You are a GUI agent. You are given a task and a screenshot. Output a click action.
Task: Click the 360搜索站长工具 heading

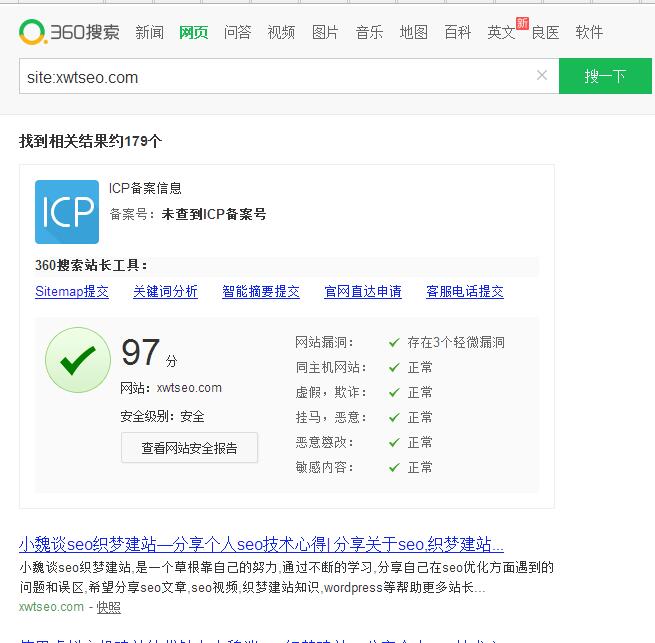pos(91,265)
